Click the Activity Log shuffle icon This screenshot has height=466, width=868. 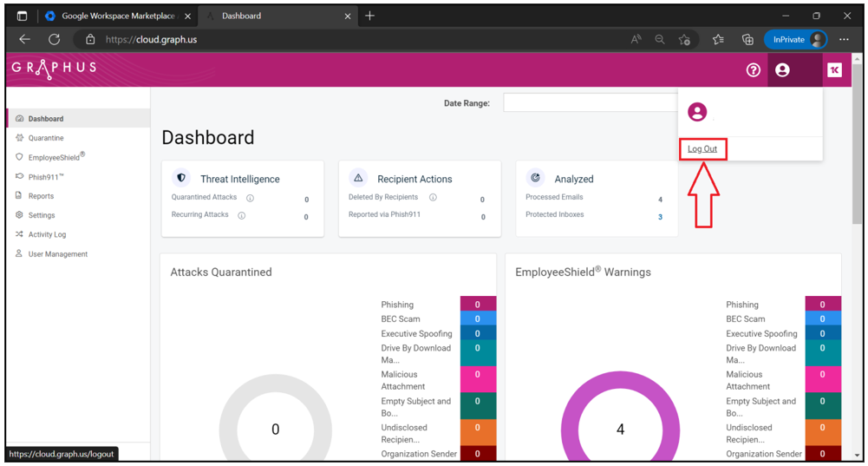19,233
